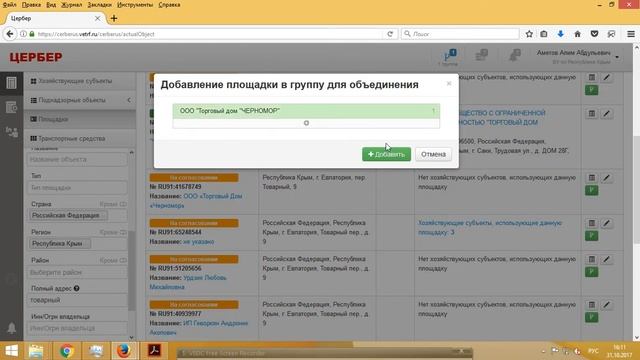The image size is (640, 360).
Task: Click the Windows Start button
Action: [11, 351]
